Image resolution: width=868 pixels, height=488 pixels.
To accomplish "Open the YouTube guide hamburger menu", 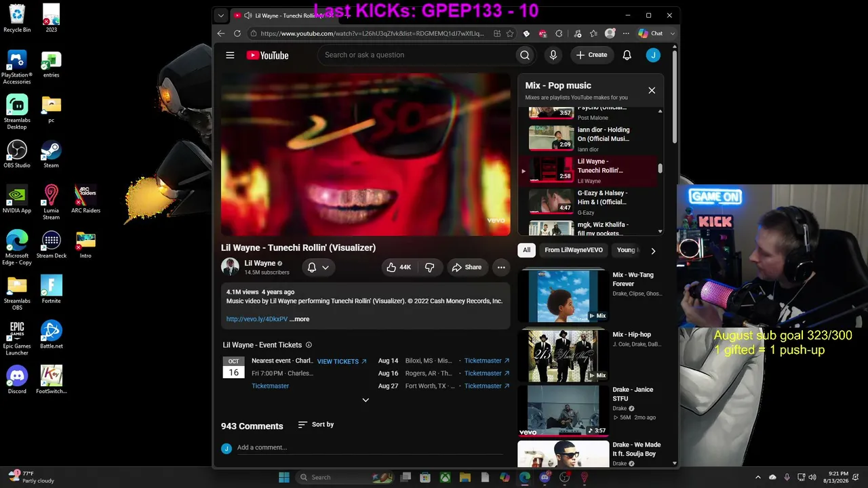I will [230, 55].
